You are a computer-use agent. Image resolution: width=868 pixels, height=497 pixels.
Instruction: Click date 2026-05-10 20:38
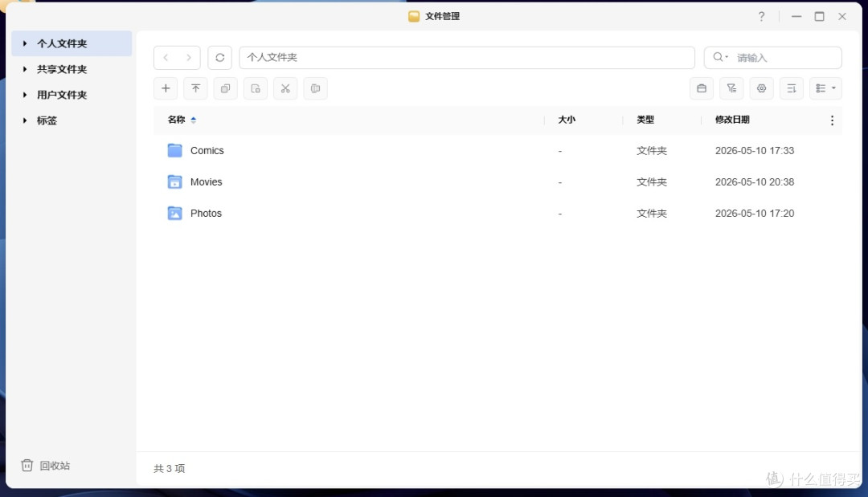click(755, 182)
